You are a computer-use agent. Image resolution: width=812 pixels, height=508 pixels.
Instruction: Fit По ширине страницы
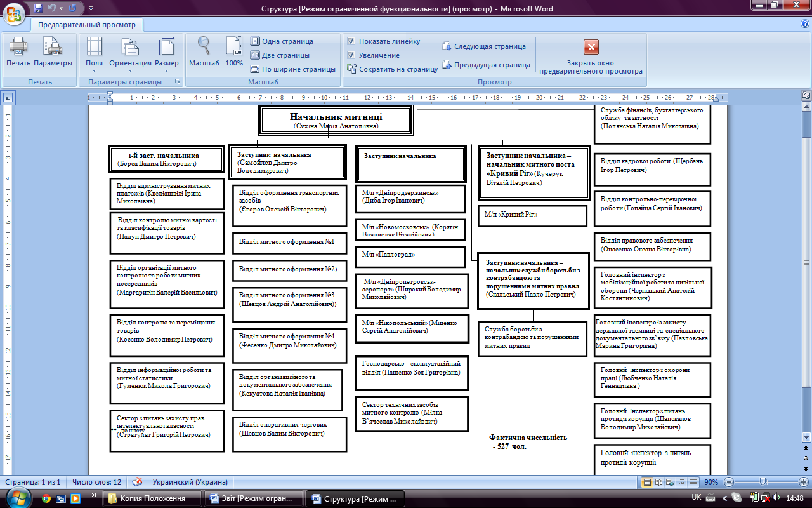[x=292, y=69]
